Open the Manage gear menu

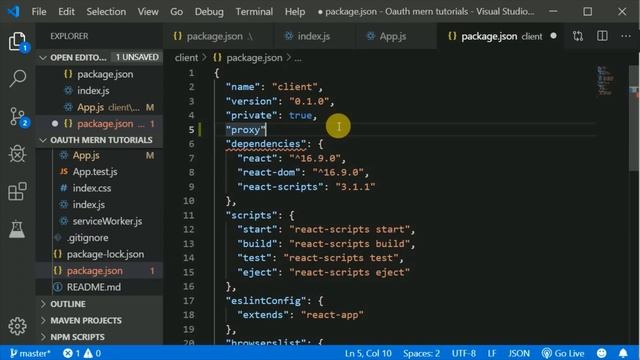[18, 326]
